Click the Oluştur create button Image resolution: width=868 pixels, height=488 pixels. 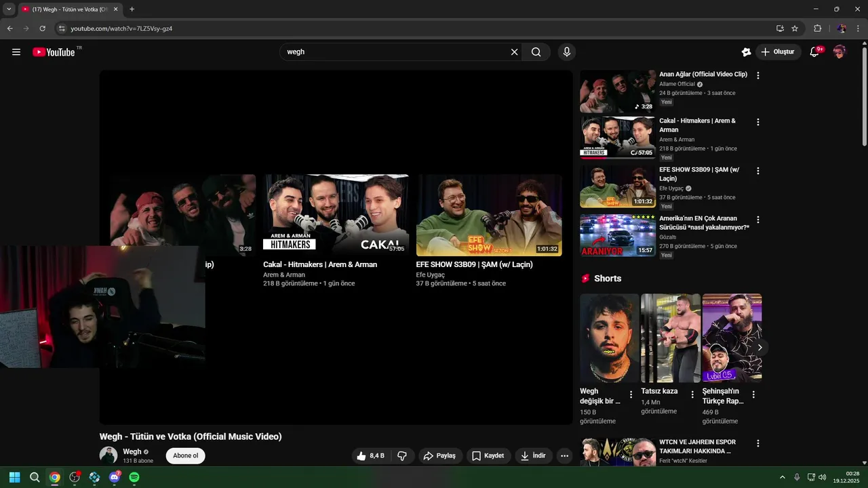point(778,52)
